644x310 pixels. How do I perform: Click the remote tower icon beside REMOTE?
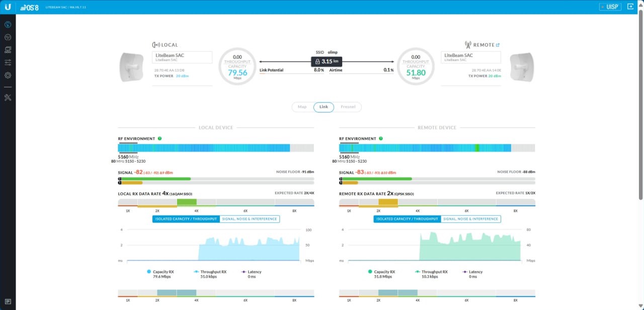coord(468,45)
